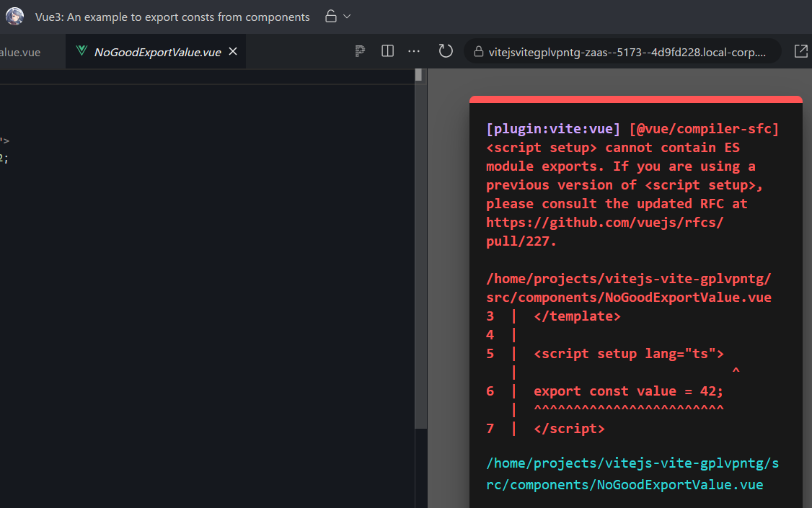Image resolution: width=812 pixels, height=508 pixels.
Task: Click the lock icon in the preview URL bar
Action: 479,52
